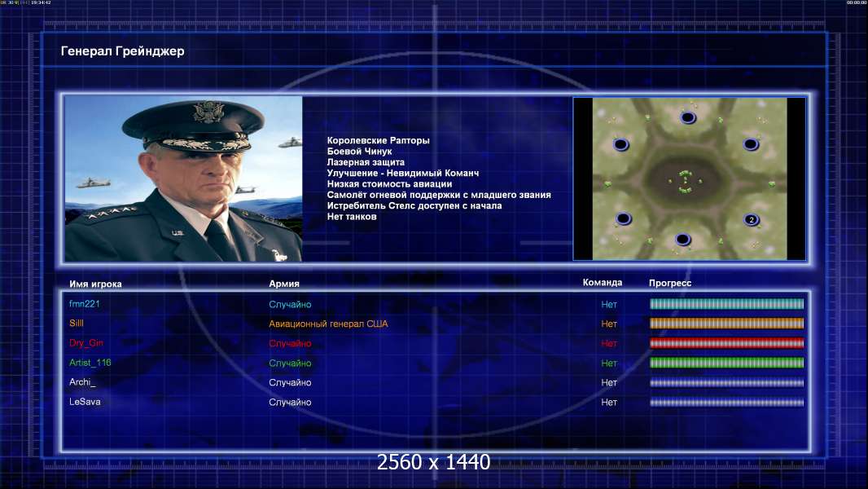This screenshot has height=489, width=868.
Task: Click the map preview's central crater area
Action: 686,179
